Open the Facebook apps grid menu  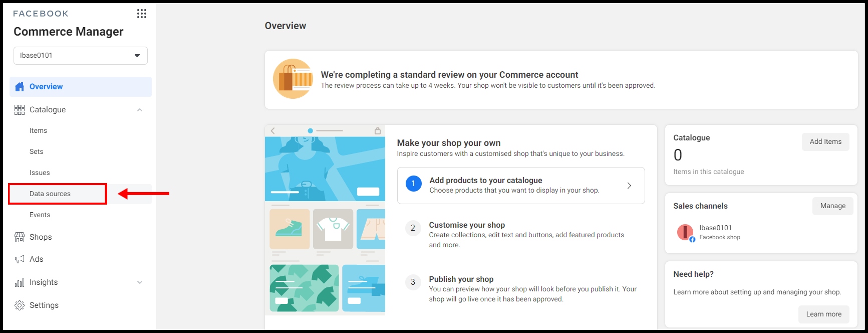click(142, 14)
